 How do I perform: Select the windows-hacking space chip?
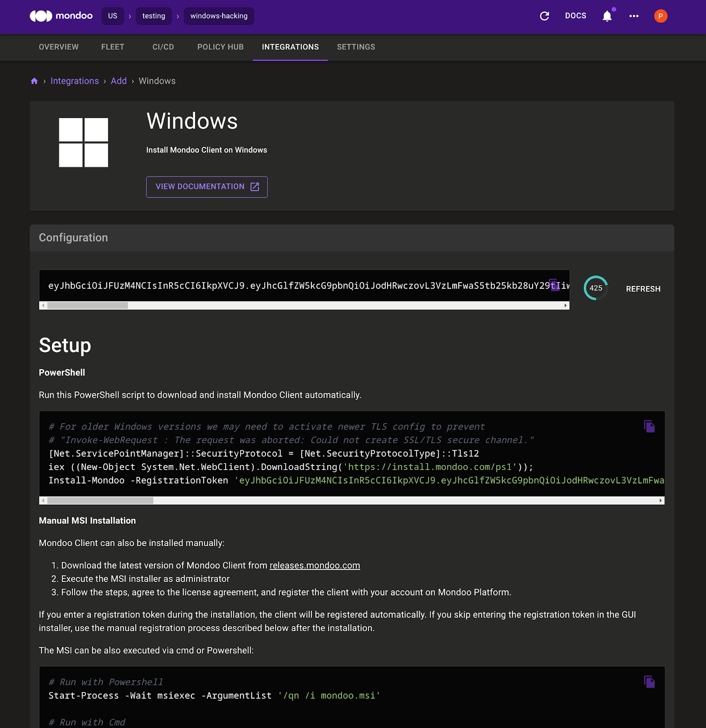[219, 16]
